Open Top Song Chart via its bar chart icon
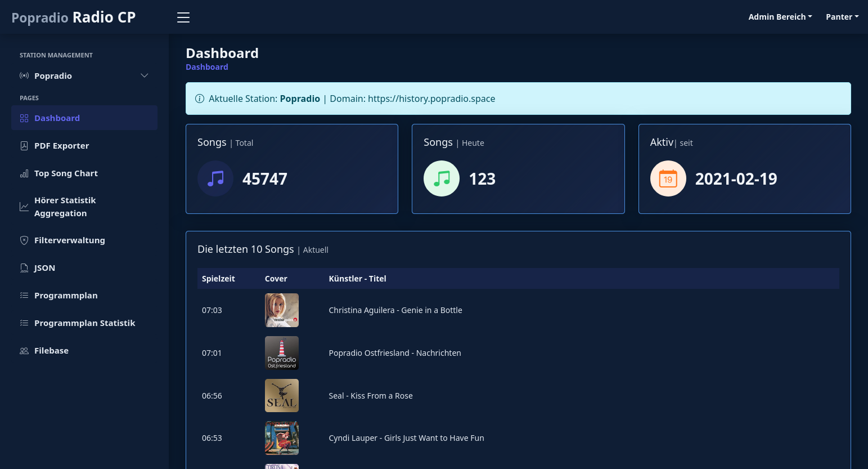The height and width of the screenshot is (469, 868). (x=24, y=173)
